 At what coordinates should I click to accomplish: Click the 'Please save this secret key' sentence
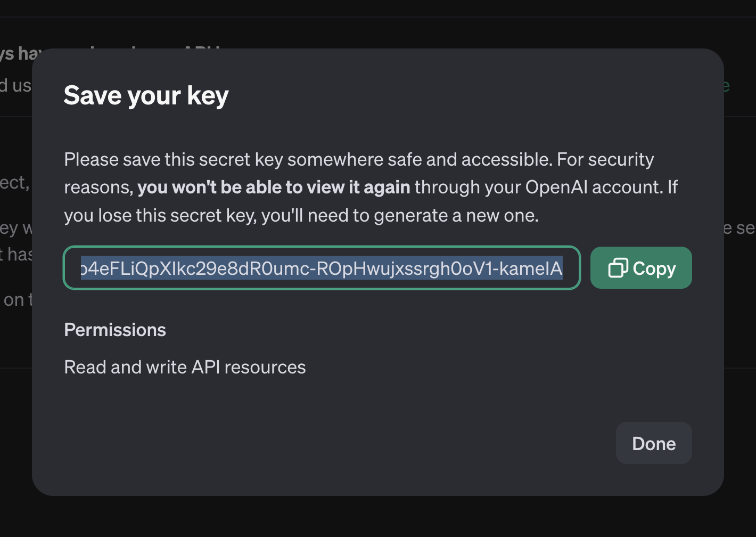click(359, 159)
